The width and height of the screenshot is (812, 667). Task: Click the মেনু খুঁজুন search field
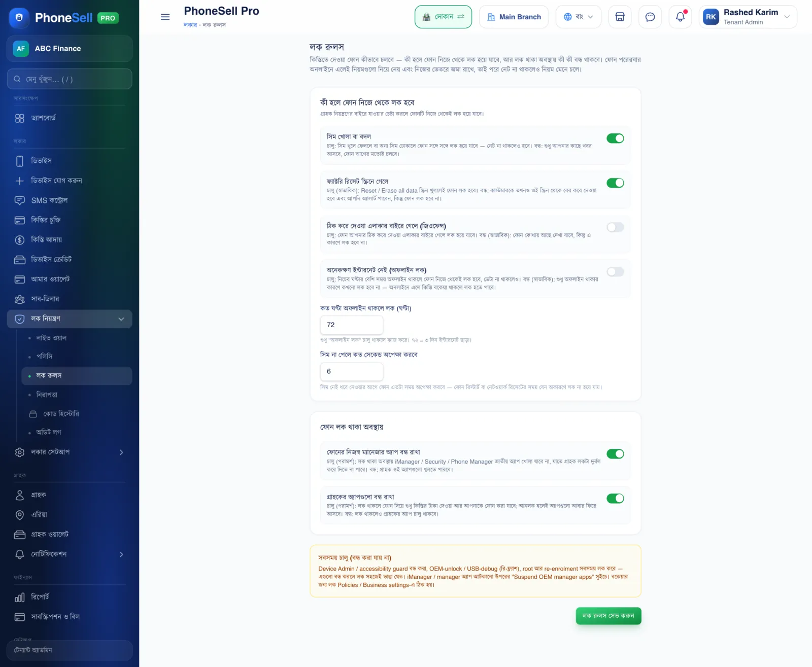click(x=70, y=79)
